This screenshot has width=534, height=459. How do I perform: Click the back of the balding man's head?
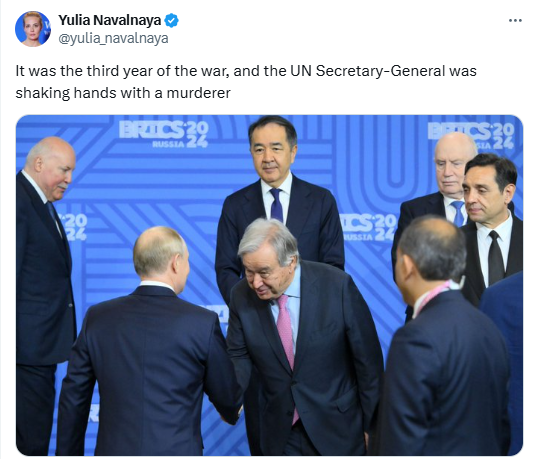158,251
